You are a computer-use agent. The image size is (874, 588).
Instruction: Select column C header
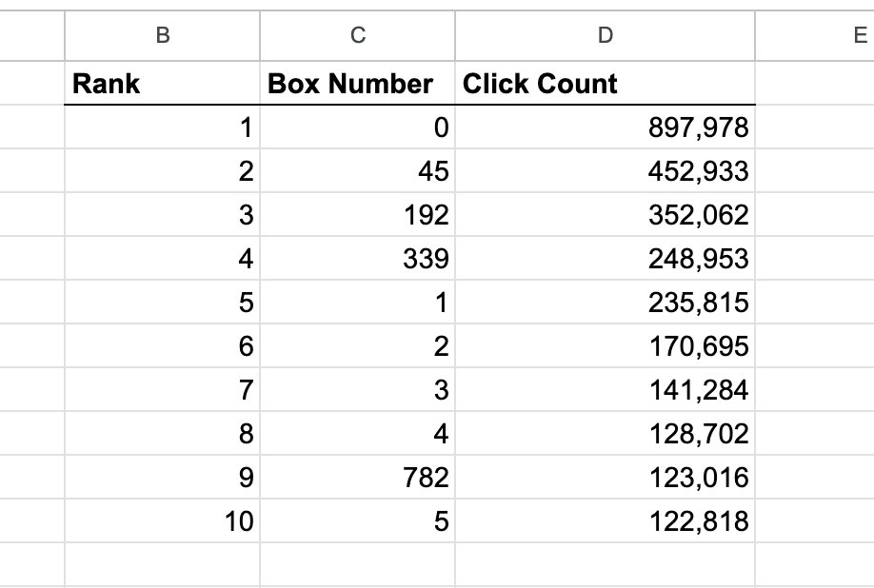click(x=357, y=35)
